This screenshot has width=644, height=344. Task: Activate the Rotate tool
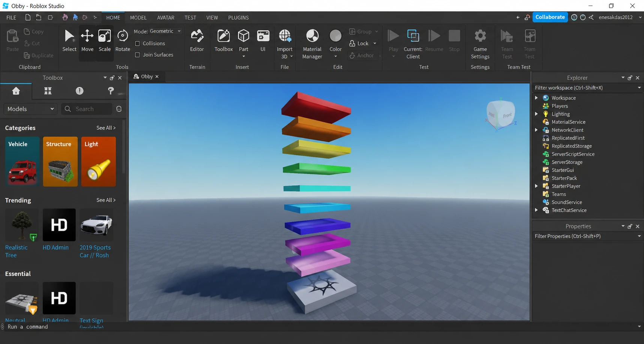[x=123, y=41]
